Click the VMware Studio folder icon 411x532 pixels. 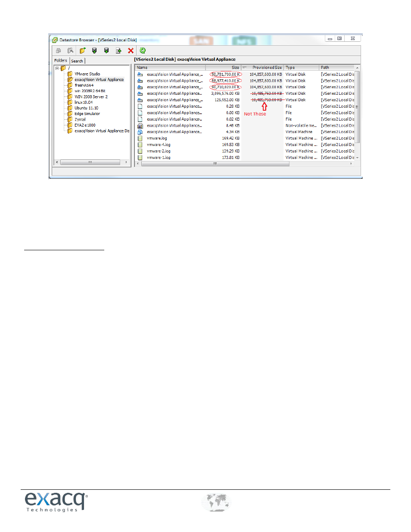click(70, 74)
